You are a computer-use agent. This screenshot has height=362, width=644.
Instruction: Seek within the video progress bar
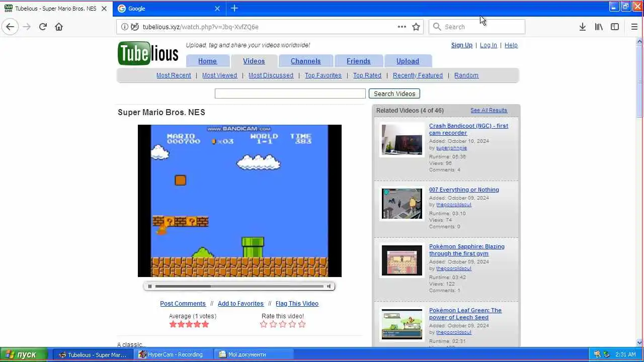tap(239, 286)
